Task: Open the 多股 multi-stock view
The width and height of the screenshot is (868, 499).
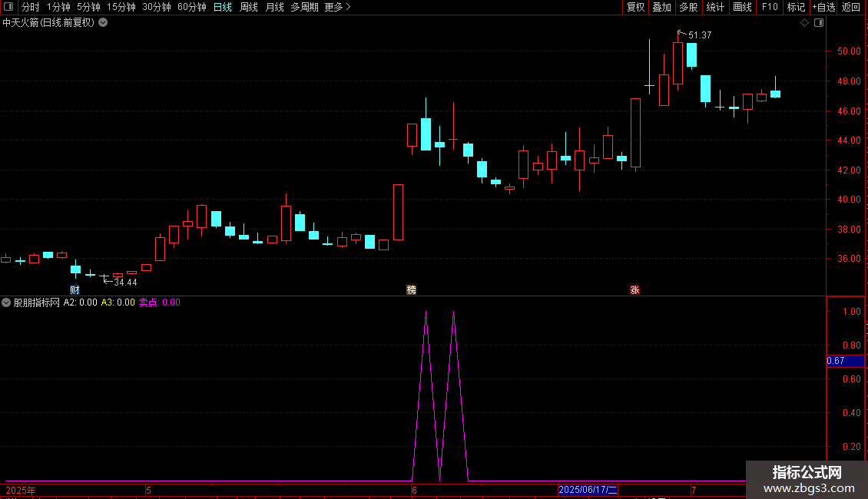Action: pos(688,7)
